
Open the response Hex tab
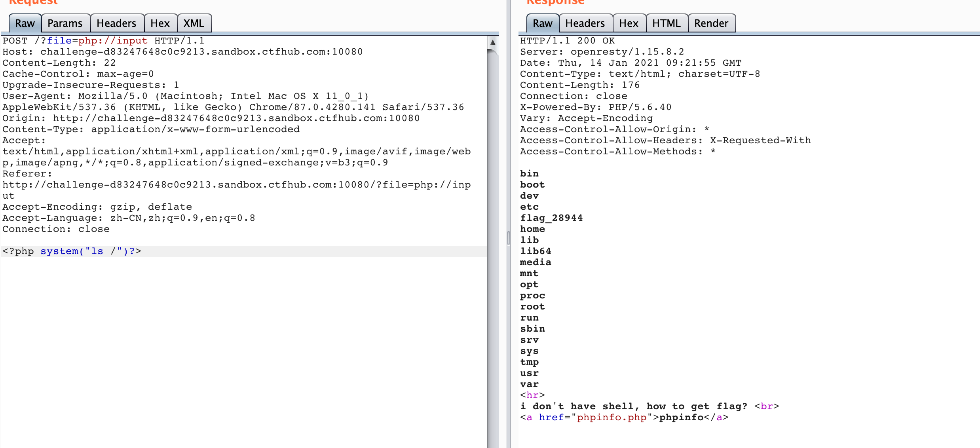628,23
